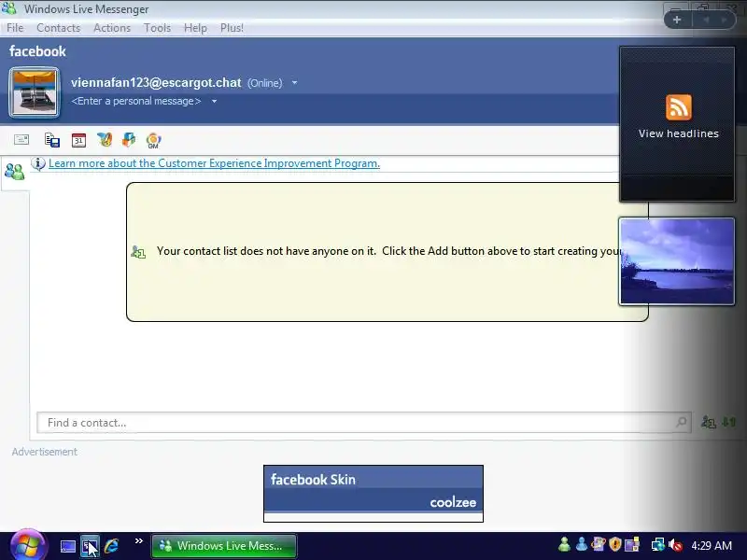Open the Help menu
This screenshot has width=747, height=560.
point(195,28)
